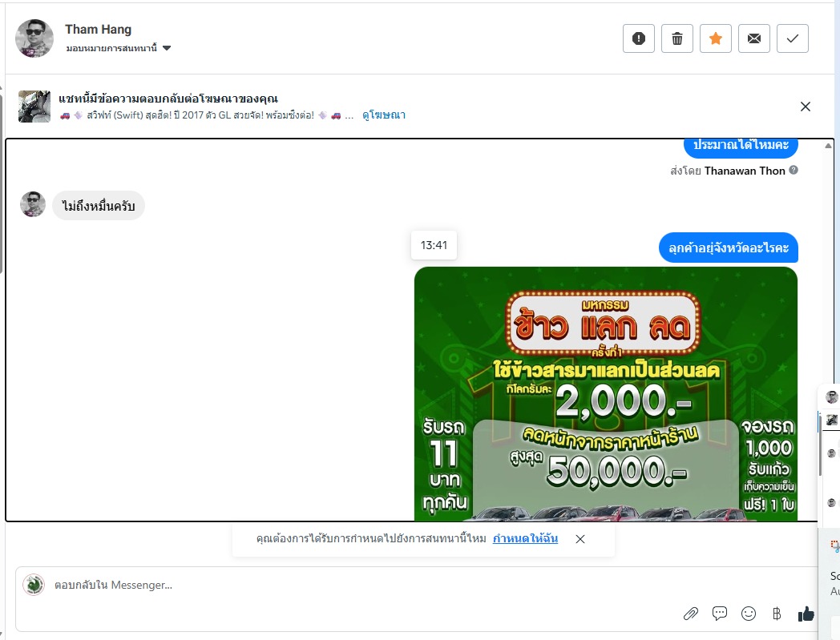The height and width of the screenshot is (640, 840).
Task: Dismiss the assignment prompt with X
Action: pyautogui.click(x=580, y=539)
